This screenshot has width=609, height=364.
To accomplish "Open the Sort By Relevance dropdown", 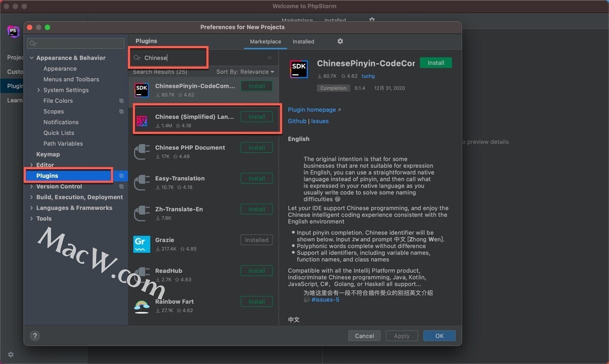I will [245, 71].
